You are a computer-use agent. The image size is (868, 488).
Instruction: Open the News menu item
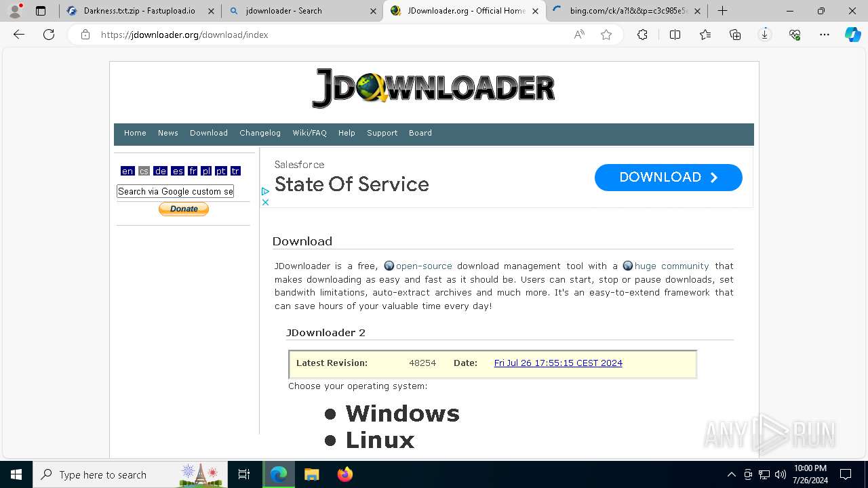tap(168, 133)
